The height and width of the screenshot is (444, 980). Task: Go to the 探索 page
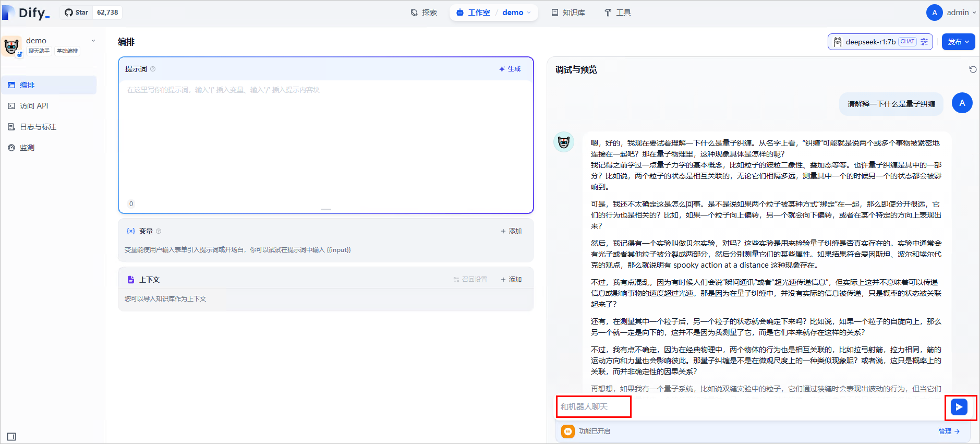coord(424,13)
